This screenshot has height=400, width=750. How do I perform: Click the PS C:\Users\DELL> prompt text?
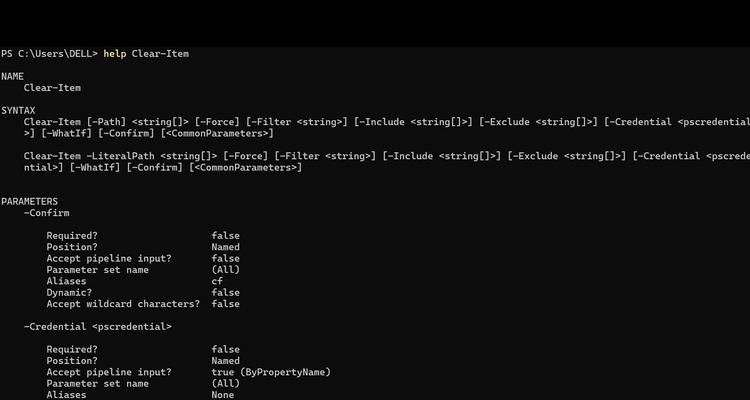(49, 54)
